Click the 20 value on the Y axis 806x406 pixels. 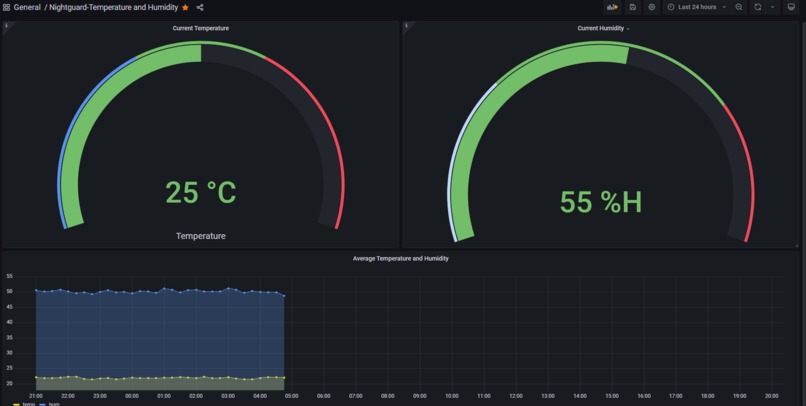tap(9, 383)
